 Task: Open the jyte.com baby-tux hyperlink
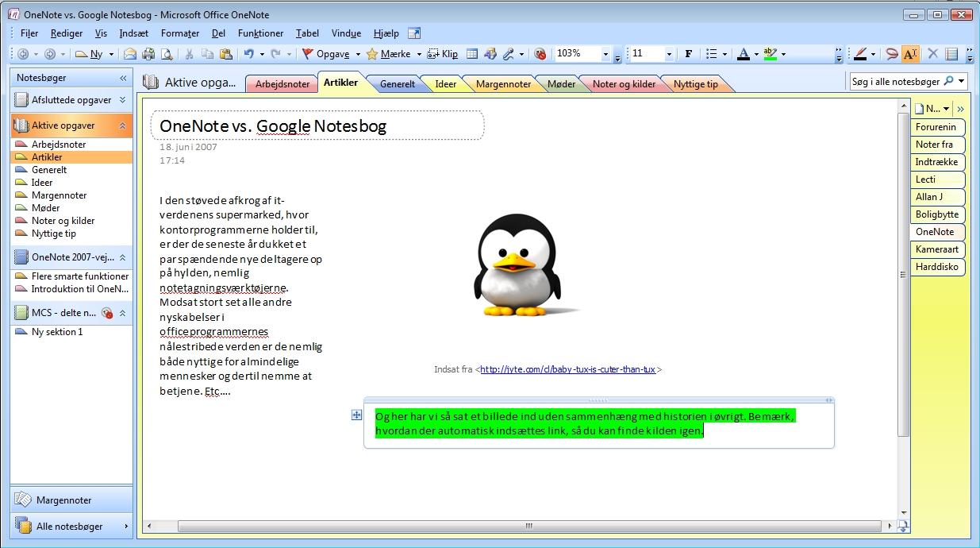[567, 369]
